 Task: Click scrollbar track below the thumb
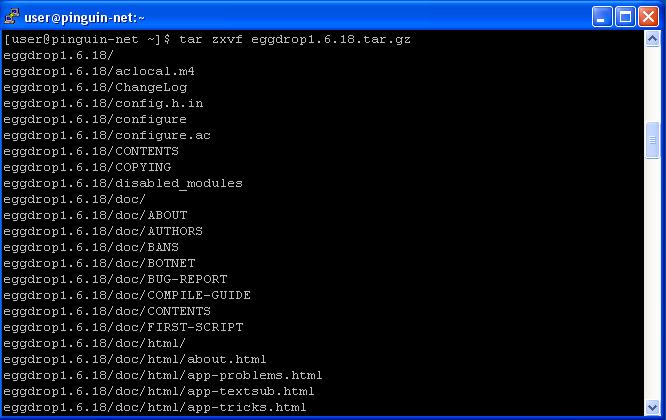tap(652, 279)
